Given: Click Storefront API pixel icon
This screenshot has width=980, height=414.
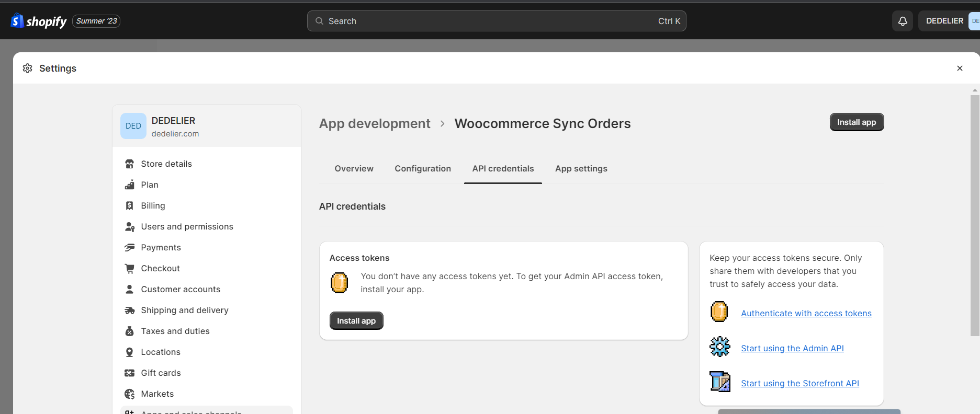Looking at the screenshot, I should point(720,382).
